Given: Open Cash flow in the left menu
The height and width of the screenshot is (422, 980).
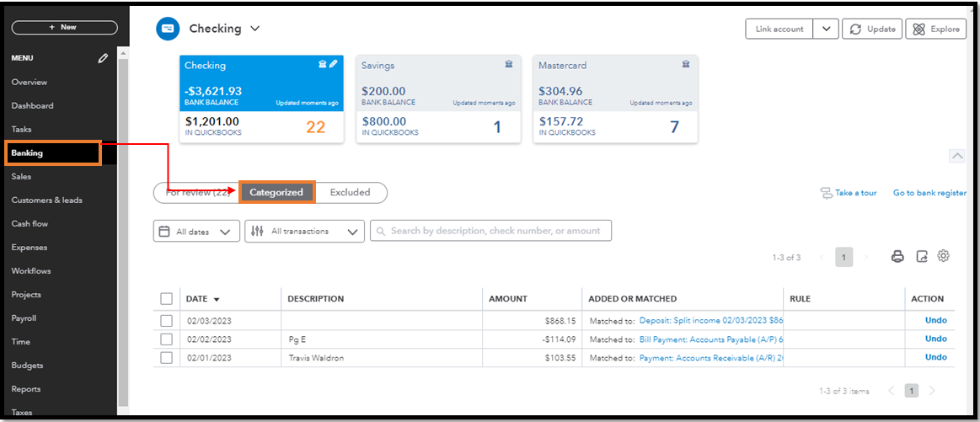Looking at the screenshot, I should click(30, 224).
